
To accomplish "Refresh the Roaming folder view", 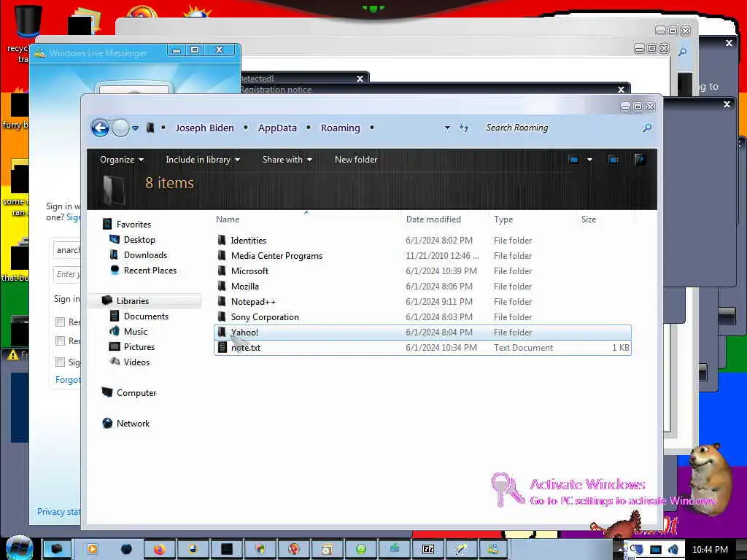I will (x=464, y=127).
